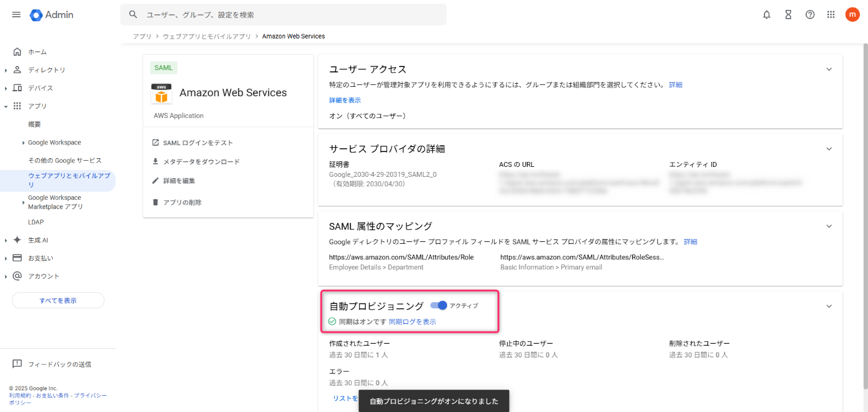This screenshot has height=412, width=868.
Task: Expand お支払い tree arrow
Action: 6,258
